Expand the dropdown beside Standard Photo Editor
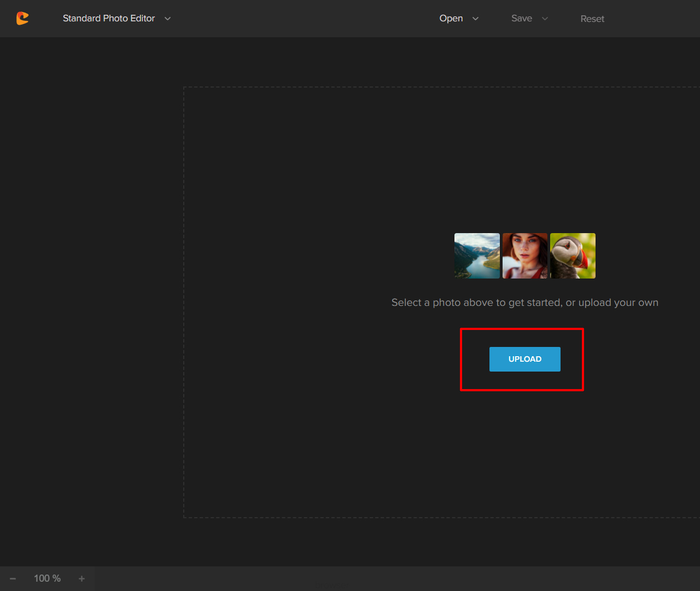700x591 pixels. pyautogui.click(x=167, y=18)
